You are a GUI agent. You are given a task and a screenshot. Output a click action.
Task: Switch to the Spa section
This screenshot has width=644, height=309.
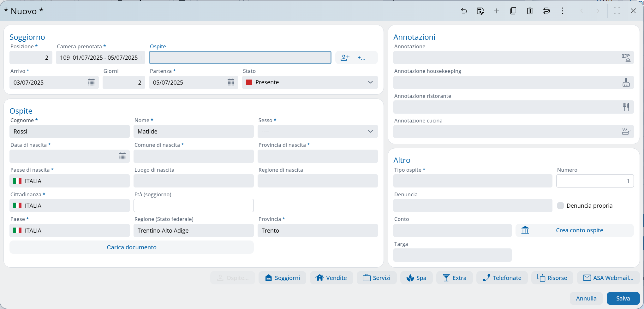pyautogui.click(x=416, y=278)
